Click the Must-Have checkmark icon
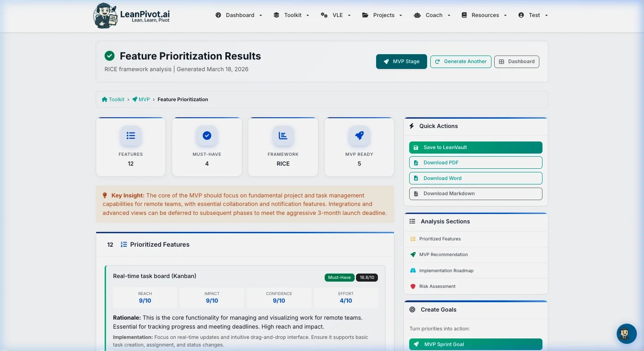Image resolution: width=644 pixels, height=351 pixels. point(207,136)
